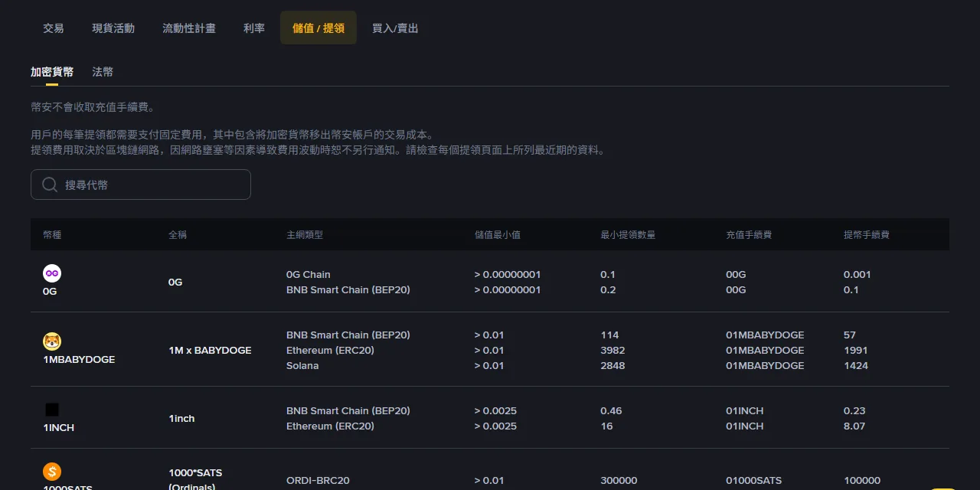Click the 01000SATS deposit fee cell
Image resolution: width=980 pixels, height=490 pixels.
754,481
